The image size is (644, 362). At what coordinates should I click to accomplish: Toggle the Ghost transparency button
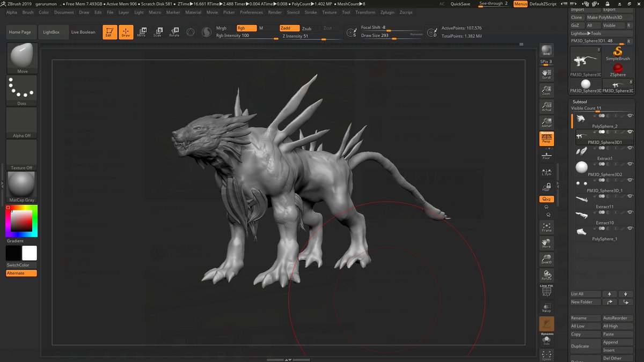pyautogui.click(x=546, y=324)
